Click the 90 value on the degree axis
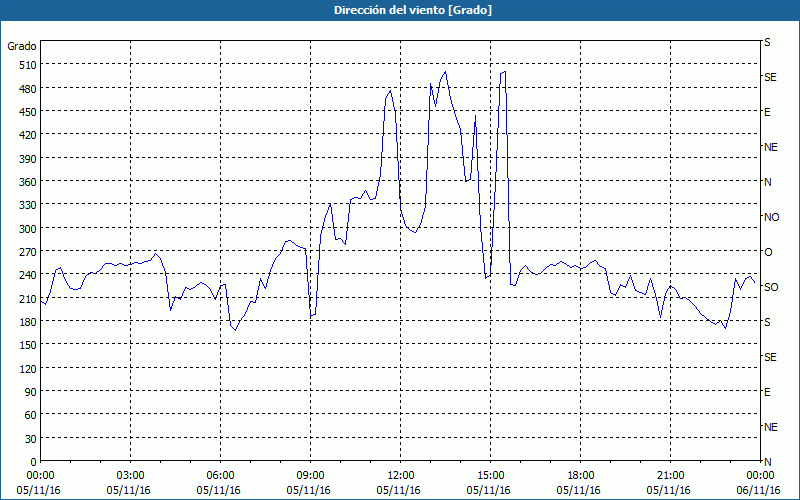The width and height of the screenshot is (800, 500). point(31,391)
